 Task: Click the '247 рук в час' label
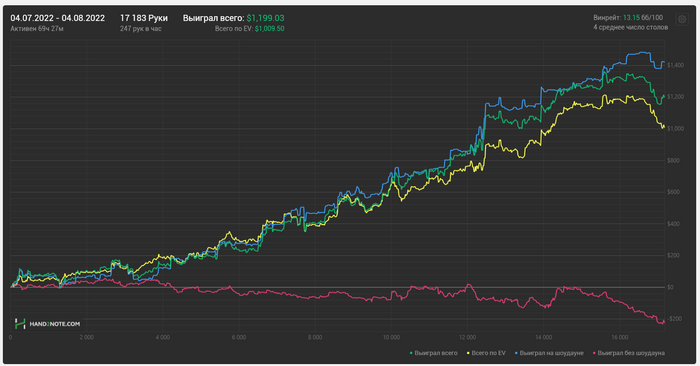coord(141,29)
